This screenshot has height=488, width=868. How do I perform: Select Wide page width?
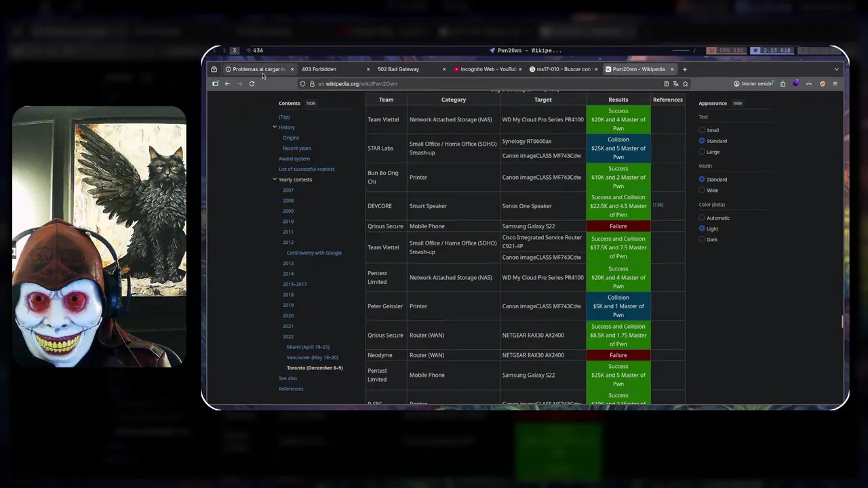point(702,190)
